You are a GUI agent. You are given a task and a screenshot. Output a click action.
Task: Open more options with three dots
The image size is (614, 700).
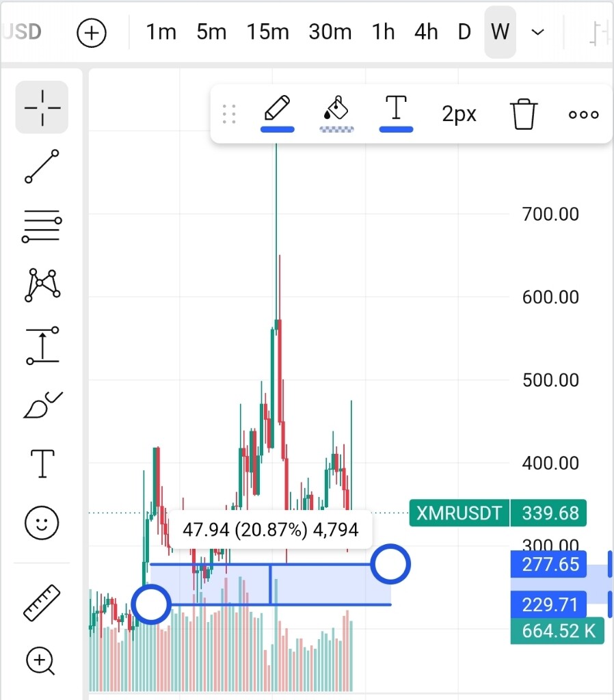(584, 115)
